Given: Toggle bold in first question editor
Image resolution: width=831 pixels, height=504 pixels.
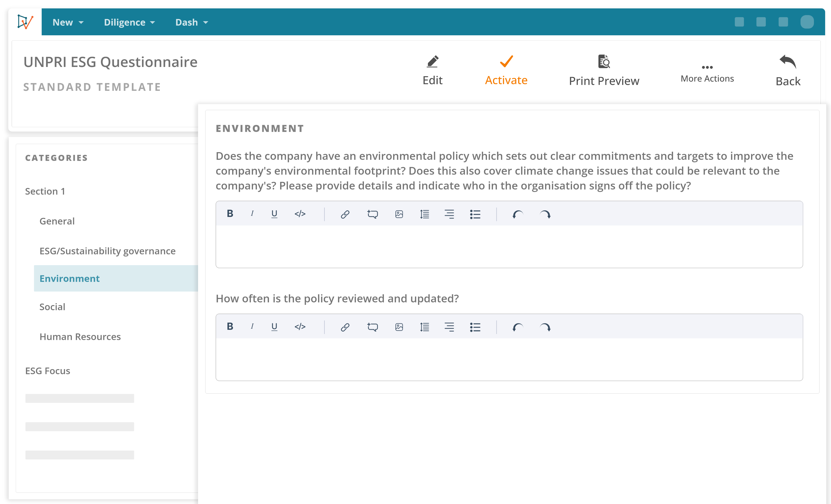Looking at the screenshot, I should [x=230, y=213].
